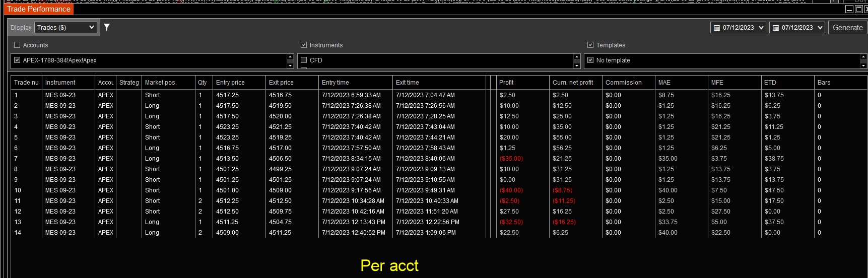Click the Templates list scroll-up arrow
The image size is (868, 278).
(x=863, y=57)
